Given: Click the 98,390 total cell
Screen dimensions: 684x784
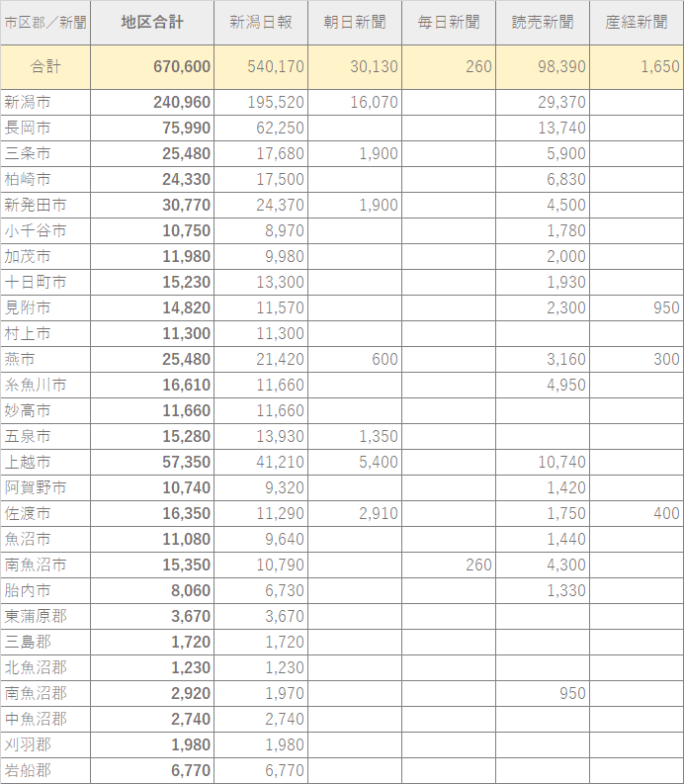Looking at the screenshot, I should tap(561, 66).
